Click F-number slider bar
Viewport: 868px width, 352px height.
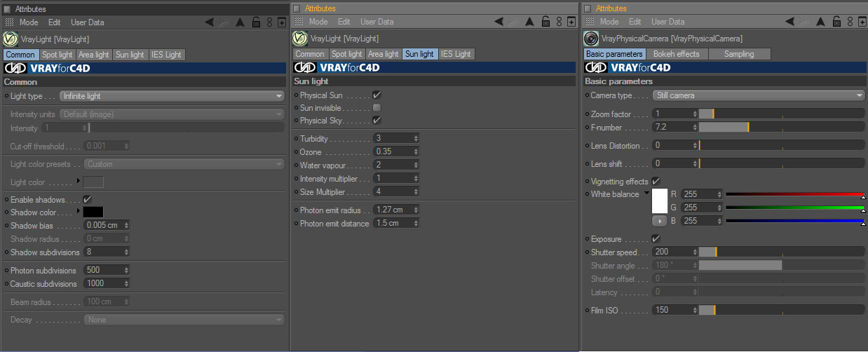point(782,127)
